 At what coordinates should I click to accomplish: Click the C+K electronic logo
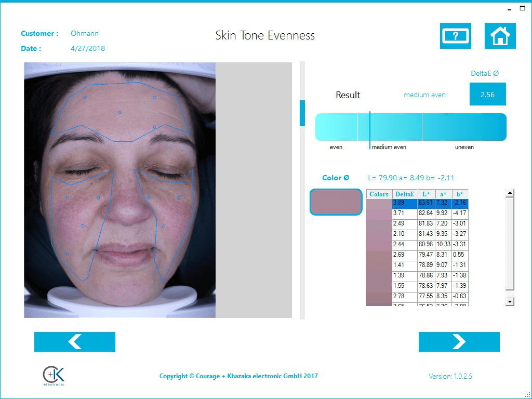[54, 376]
